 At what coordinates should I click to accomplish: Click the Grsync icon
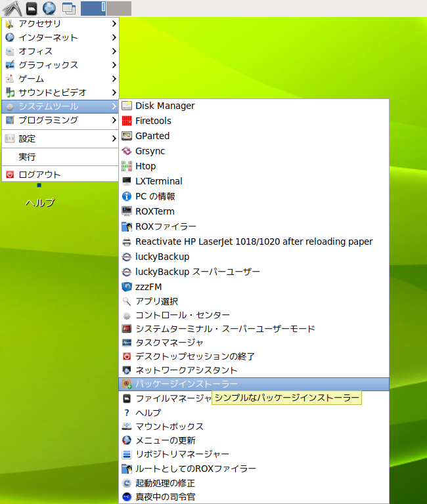tap(127, 151)
